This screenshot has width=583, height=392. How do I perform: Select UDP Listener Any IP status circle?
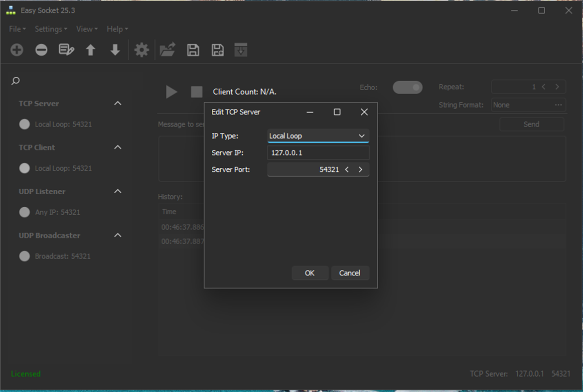point(24,212)
